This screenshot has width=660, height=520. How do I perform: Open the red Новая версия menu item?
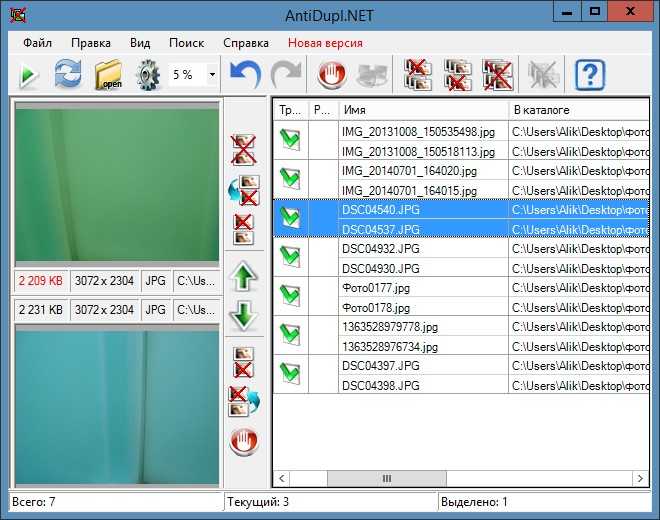coord(325,43)
